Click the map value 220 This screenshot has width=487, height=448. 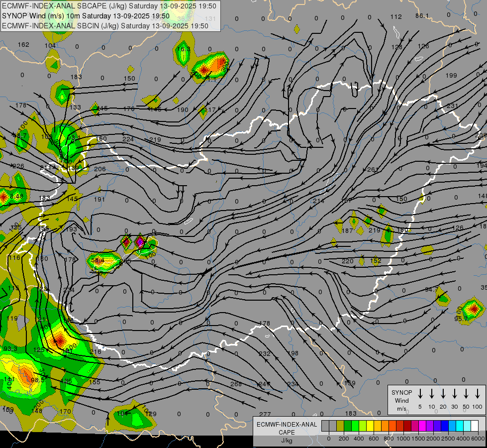click(x=348, y=261)
